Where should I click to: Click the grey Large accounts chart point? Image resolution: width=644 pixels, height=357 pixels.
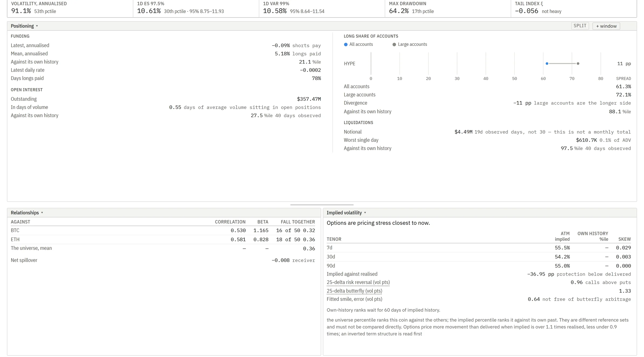(x=578, y=64)
